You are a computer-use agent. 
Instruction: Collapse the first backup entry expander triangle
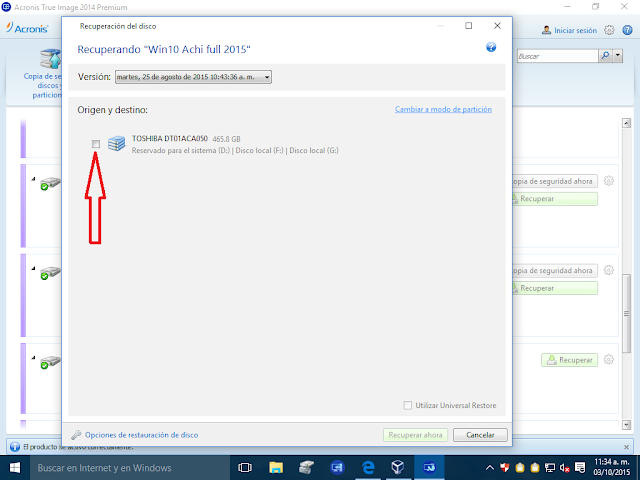(33, 178)
